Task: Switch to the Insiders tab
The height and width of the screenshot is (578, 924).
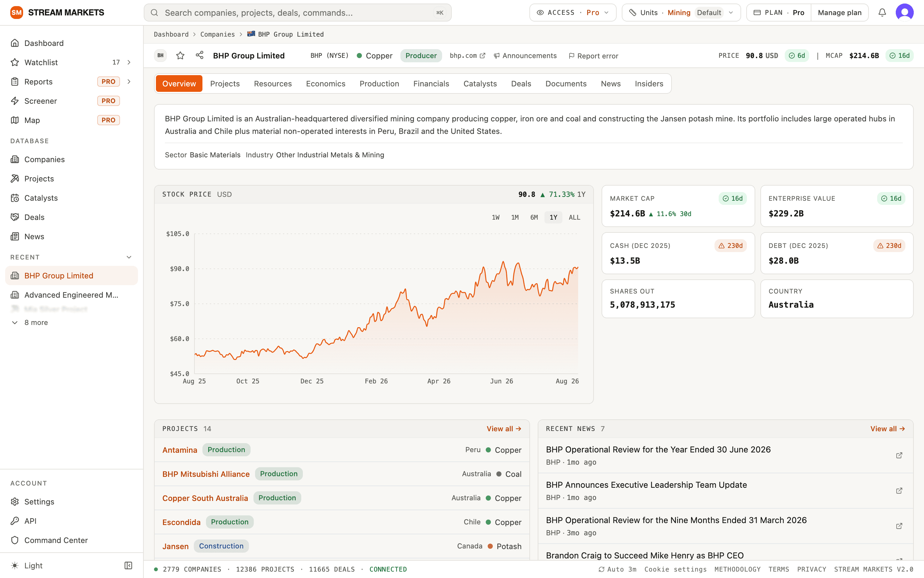Action: (649, 84)
